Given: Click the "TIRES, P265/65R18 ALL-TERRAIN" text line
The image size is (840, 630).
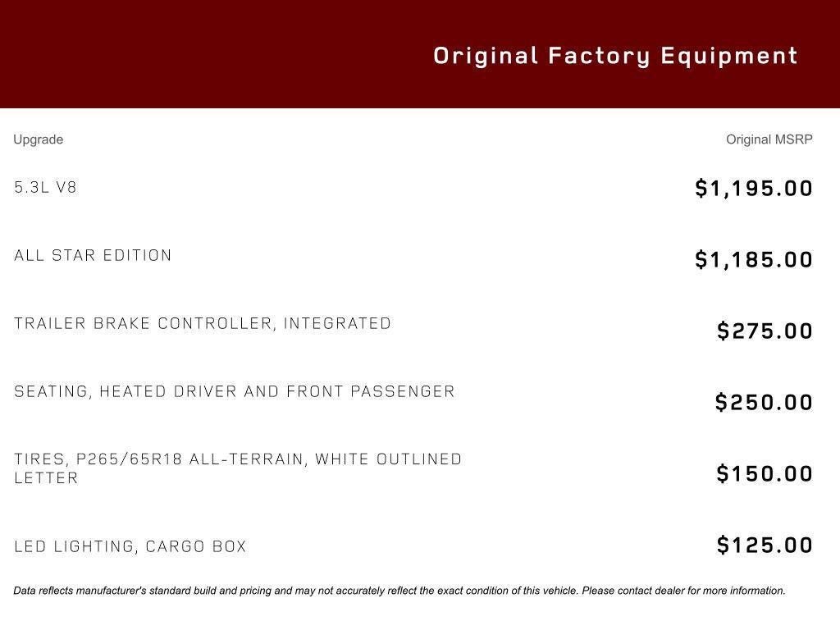Looking at the screenshot, I should (x=238, y=459).
